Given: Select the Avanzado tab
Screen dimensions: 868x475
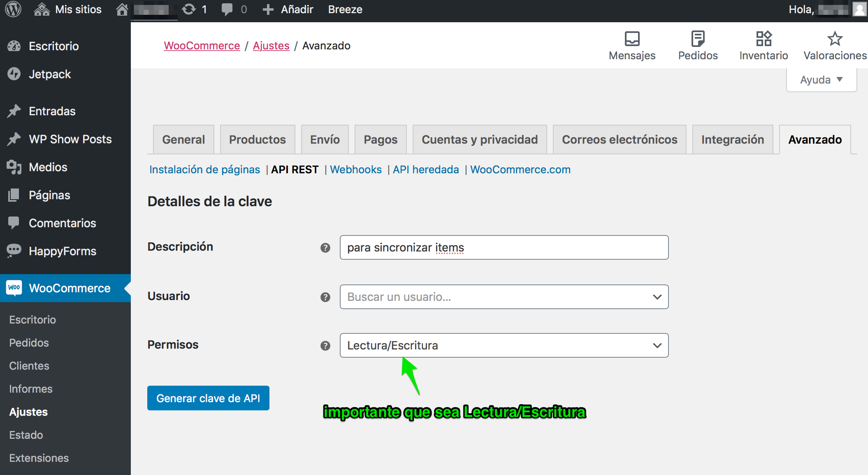Looking at the screenshot, I should coord(815,140).
